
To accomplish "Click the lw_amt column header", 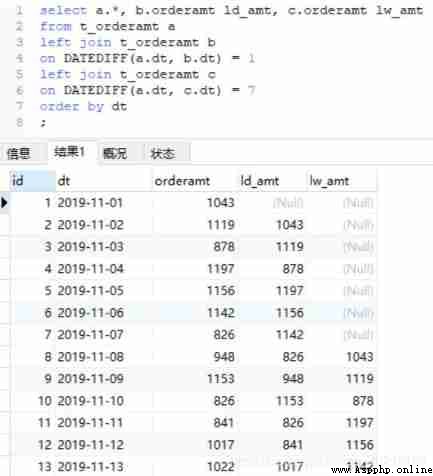I will point(341,181).
